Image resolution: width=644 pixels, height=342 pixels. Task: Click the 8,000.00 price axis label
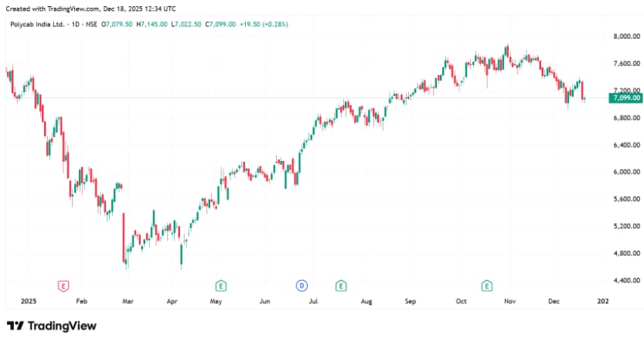tap(625, 36)
